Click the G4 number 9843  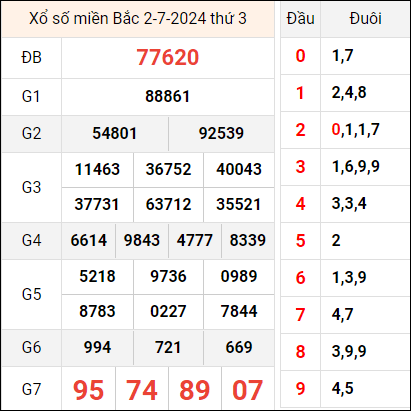142,240
